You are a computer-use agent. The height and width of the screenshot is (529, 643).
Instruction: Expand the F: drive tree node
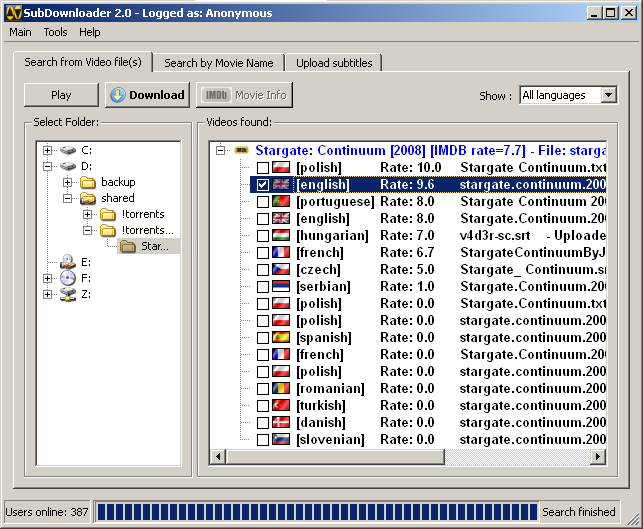(48, 278)
